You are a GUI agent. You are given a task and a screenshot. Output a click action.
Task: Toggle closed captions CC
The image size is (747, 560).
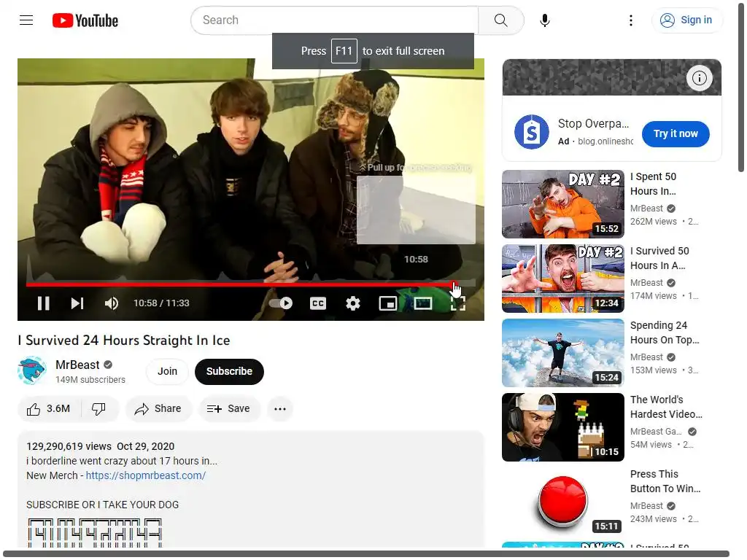[318, 303]
